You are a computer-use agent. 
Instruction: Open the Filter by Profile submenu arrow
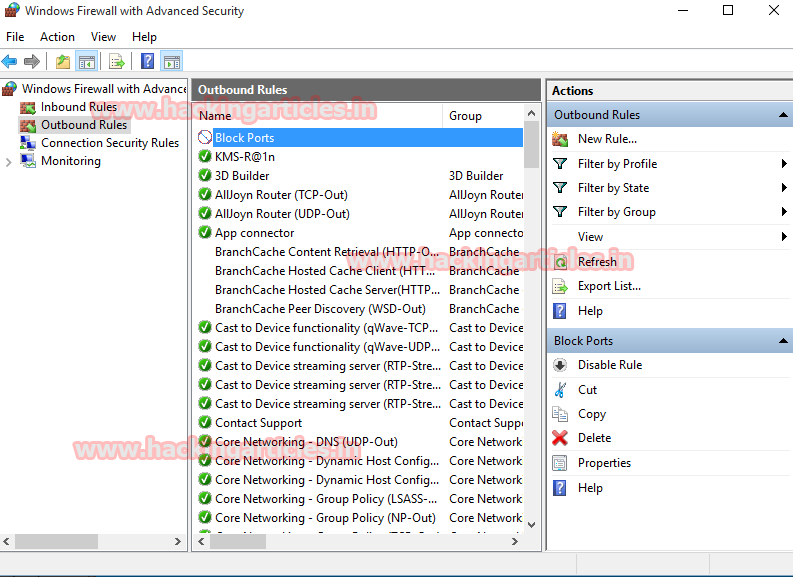point(783,163)
